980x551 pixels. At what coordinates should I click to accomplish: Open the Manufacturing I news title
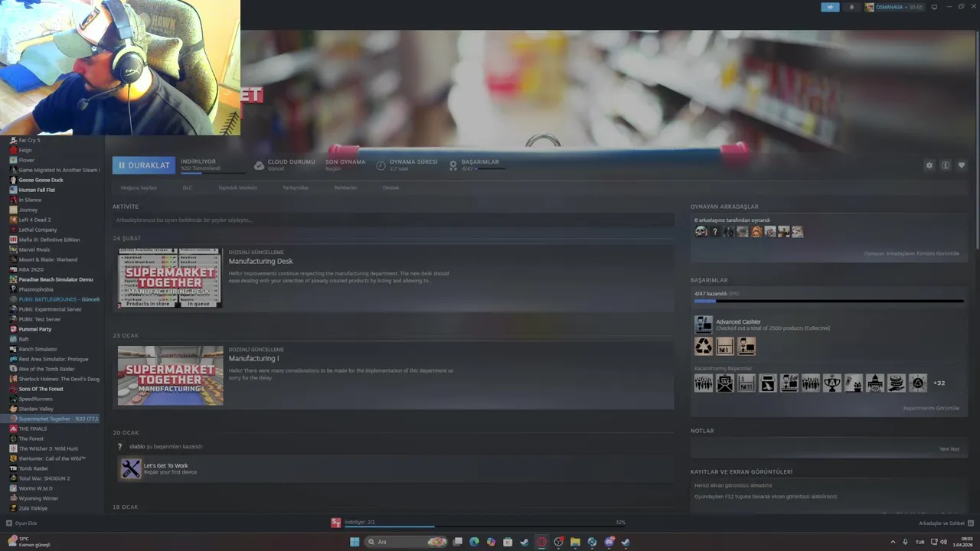point(253,359)
